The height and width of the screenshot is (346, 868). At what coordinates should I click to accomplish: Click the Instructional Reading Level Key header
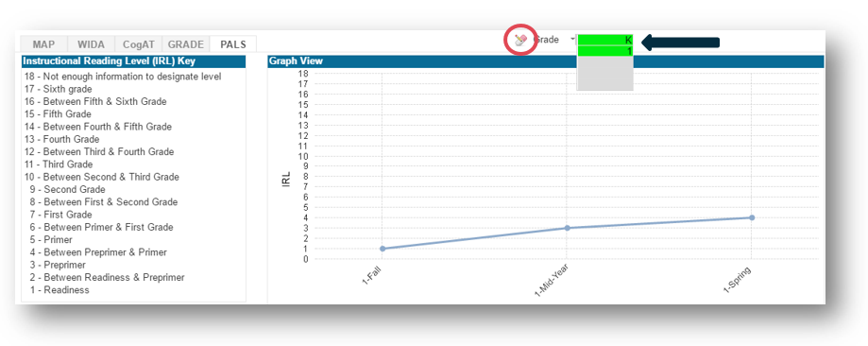pyautogui.click(x=133, y=61)
